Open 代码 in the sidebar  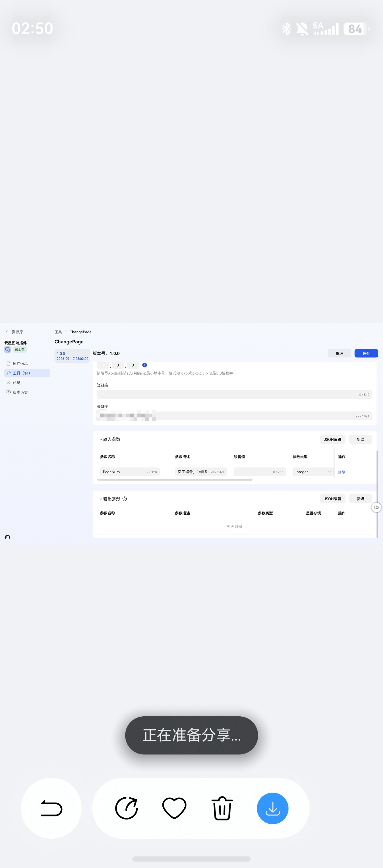tap(27, 383)
